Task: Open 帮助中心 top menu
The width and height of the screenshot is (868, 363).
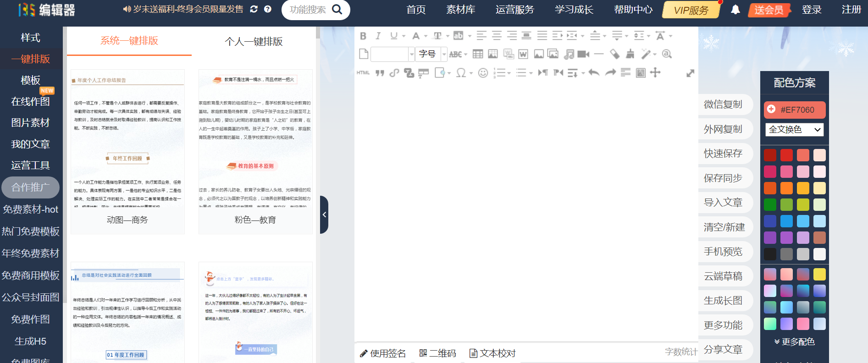Action: 633,10
